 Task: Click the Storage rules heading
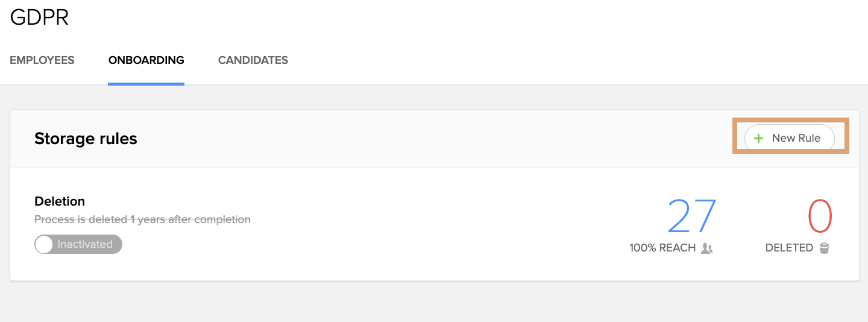86,139
